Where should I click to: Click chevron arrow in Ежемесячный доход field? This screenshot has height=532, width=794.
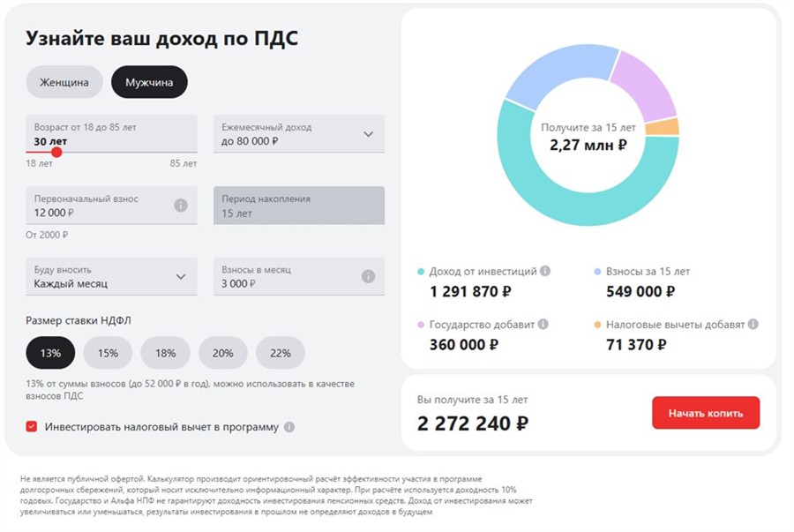point(368,134)
